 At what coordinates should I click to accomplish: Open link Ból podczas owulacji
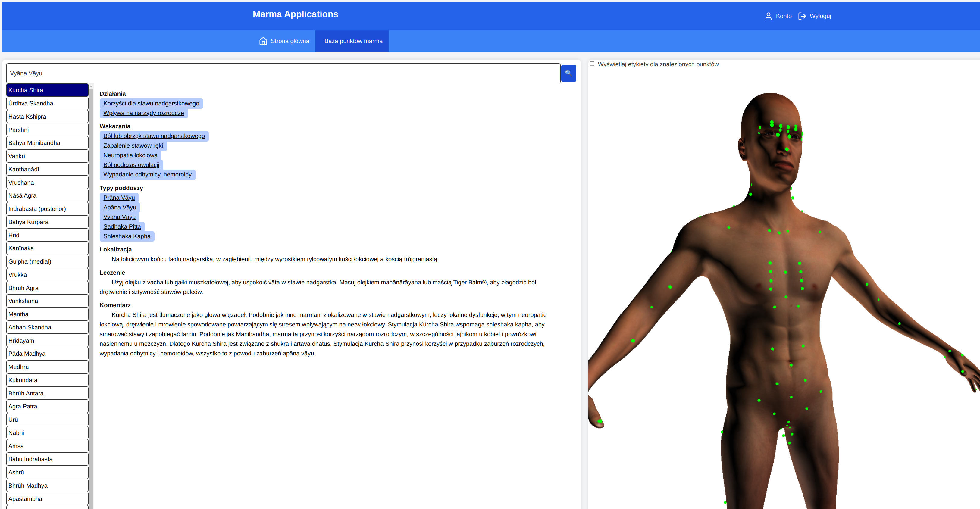[x=131, y=165]
